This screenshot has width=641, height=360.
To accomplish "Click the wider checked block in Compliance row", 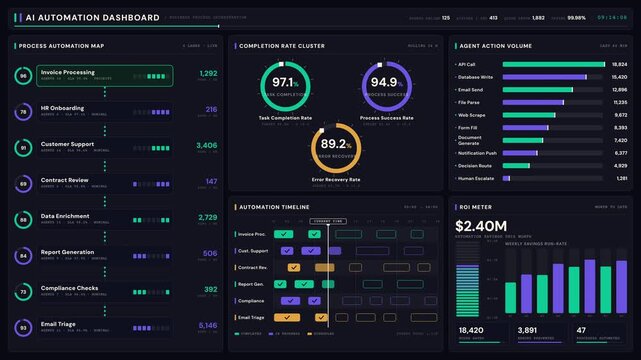I will (290, 301).
